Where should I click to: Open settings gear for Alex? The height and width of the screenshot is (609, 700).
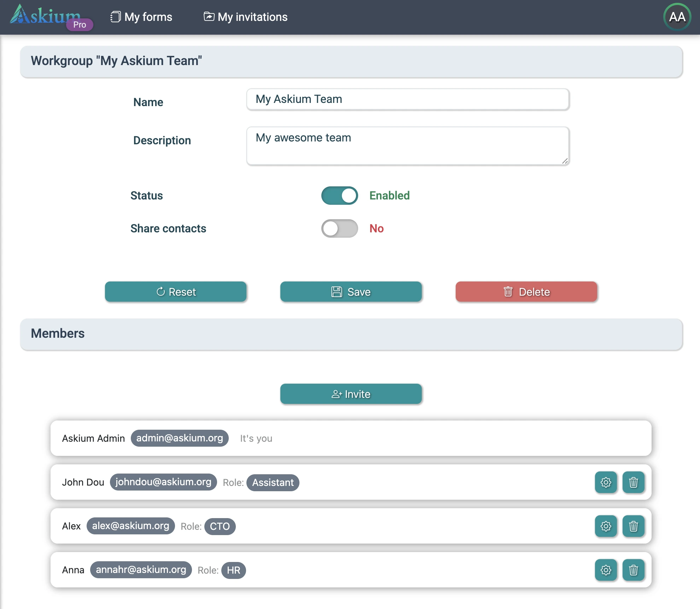pos(606,526)
